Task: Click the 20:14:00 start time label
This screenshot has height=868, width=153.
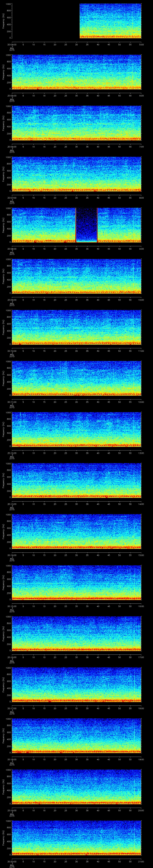Action: [x=12, y=555]
